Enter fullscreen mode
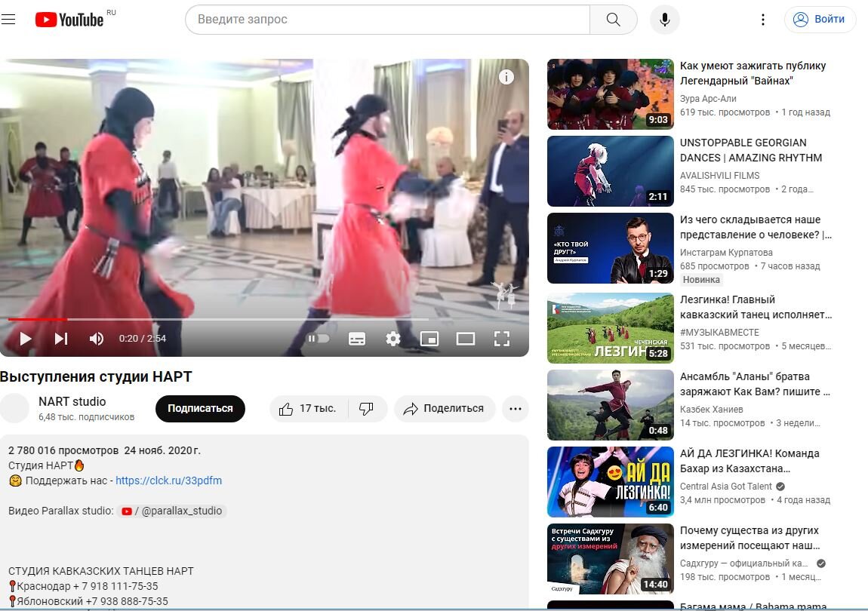 [502, 338]
